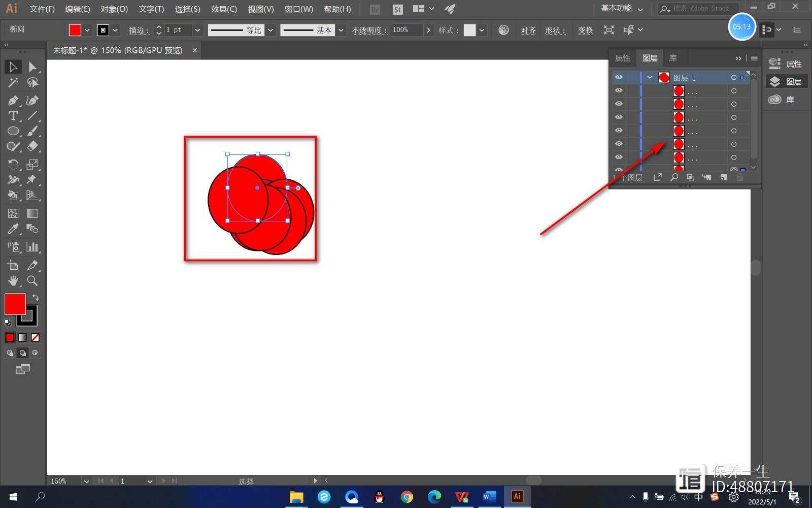
Task: Open the 等比 variable width profile dropdown
Action: click(x=270, y=30)
